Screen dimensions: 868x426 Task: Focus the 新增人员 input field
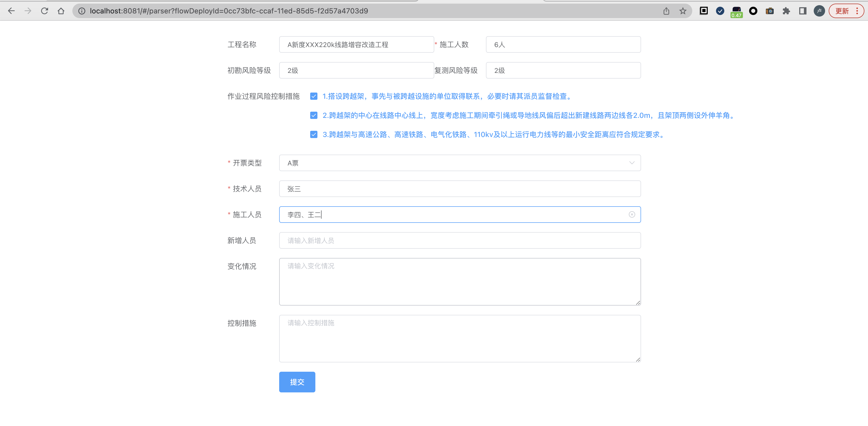(x=460, y=240)
